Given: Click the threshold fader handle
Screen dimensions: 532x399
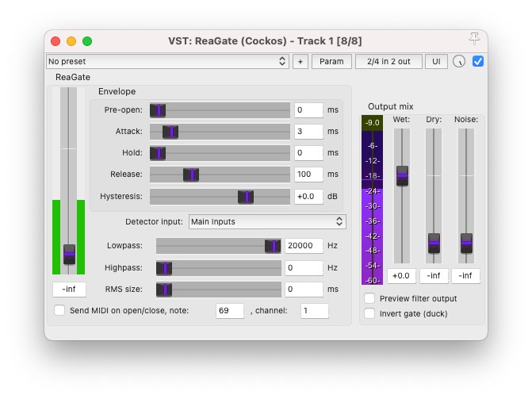Looking at the screenshot, I should coord(69,254).
